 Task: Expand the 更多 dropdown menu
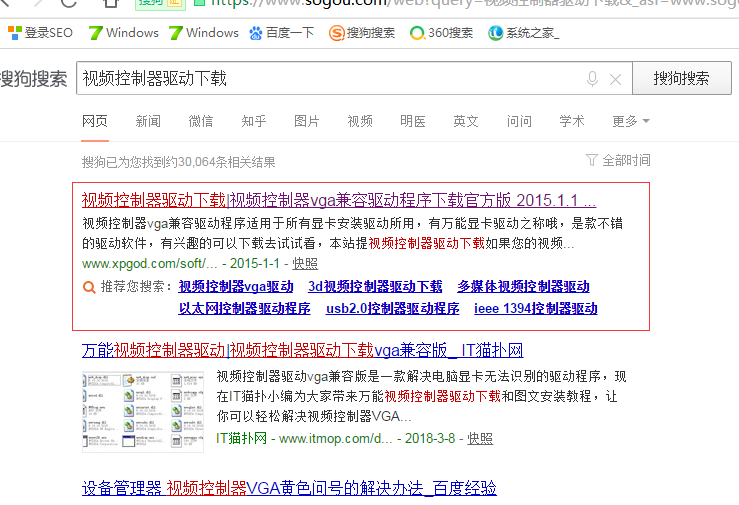pyautogui.click(x=630, y=121)
